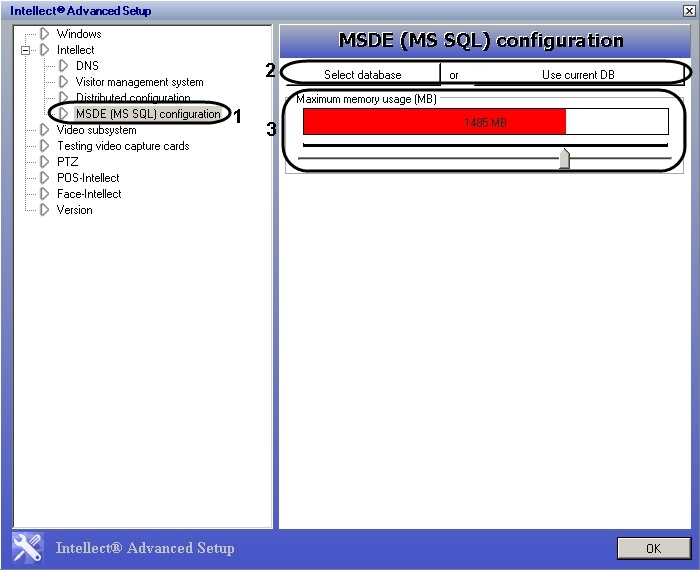Click triangle icon beside Testing video capture cards
The image size is (700, 570).
pyautogui.click(x=44, y=146)
